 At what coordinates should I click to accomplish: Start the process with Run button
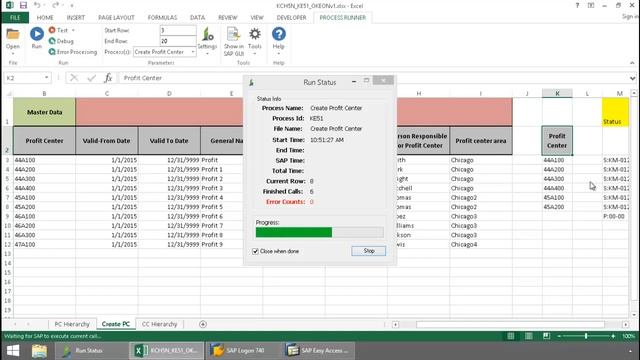click(37, 38)
